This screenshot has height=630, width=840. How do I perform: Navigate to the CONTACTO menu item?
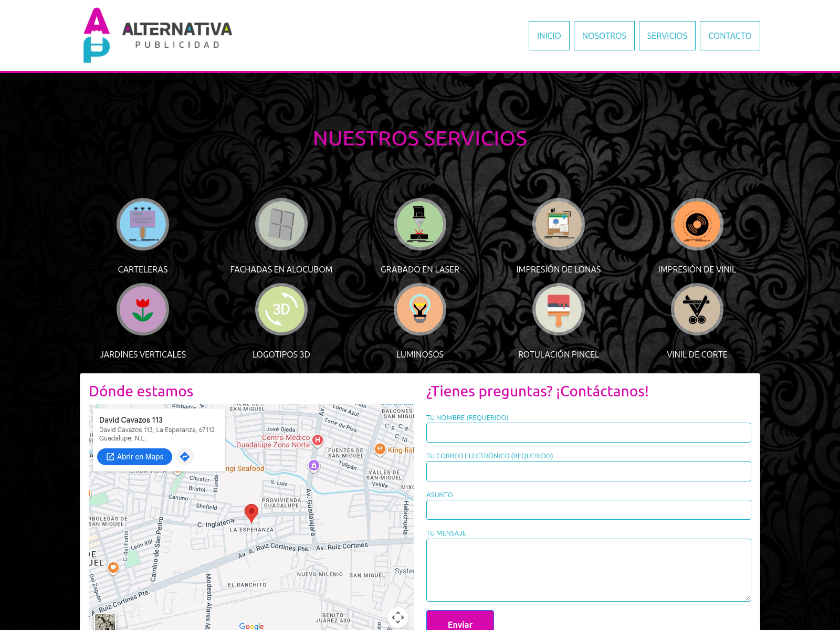pyautogui.click(x=730, y=36)
